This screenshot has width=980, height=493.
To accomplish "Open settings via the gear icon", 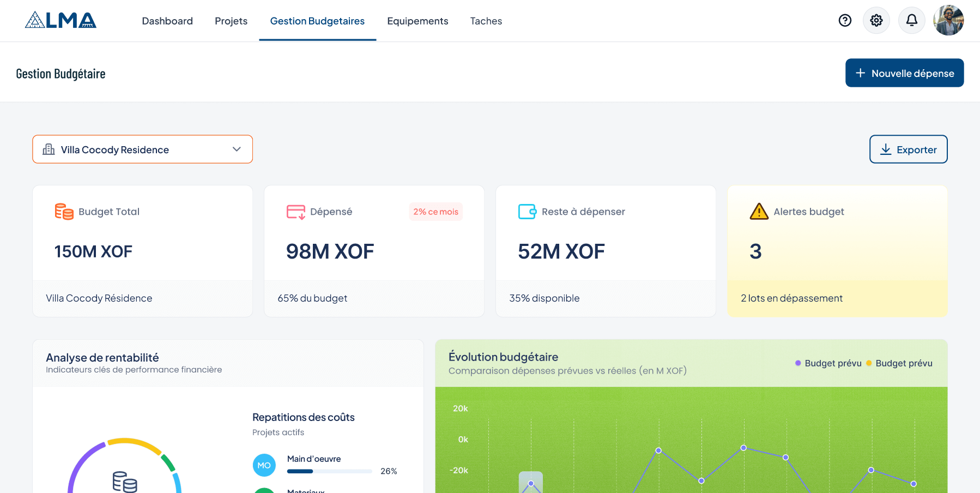I will pos(876,21).
